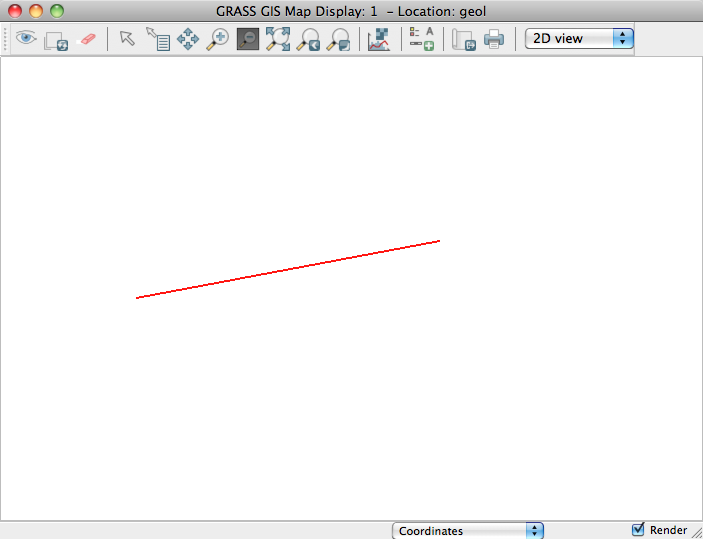Save display to graphic file
The height and width of the screenshot is (539, 703).
coord(463,40)
